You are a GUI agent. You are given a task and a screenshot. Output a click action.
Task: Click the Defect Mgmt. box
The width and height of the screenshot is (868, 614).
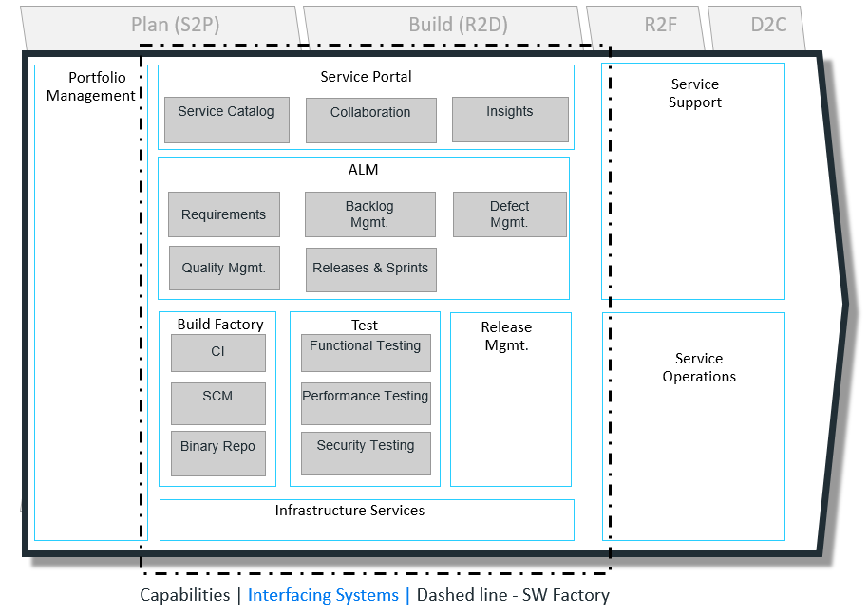tap(509, 214)
